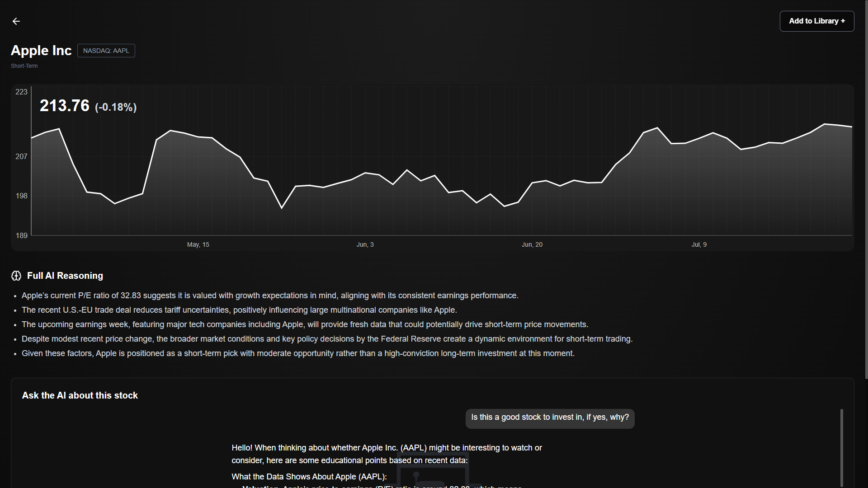
Task: Click the NASDAQ: AAPL ticker badge
Action: click(106, 51)
